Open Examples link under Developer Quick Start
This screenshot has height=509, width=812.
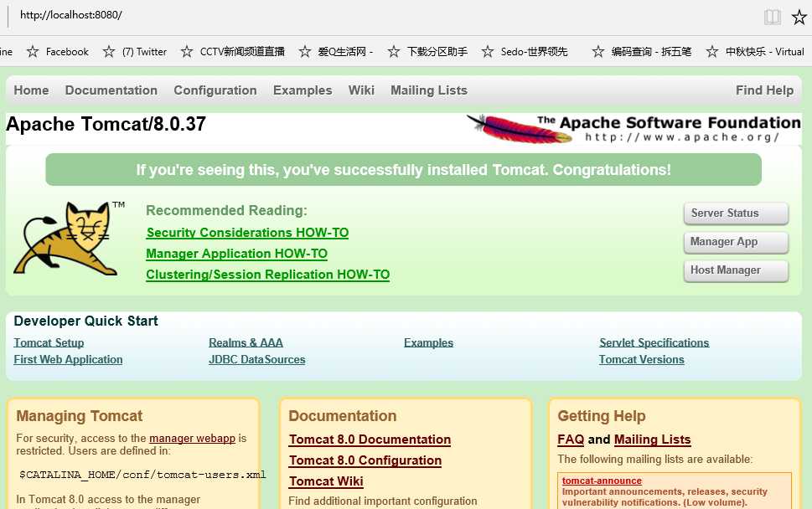[428, 342]
